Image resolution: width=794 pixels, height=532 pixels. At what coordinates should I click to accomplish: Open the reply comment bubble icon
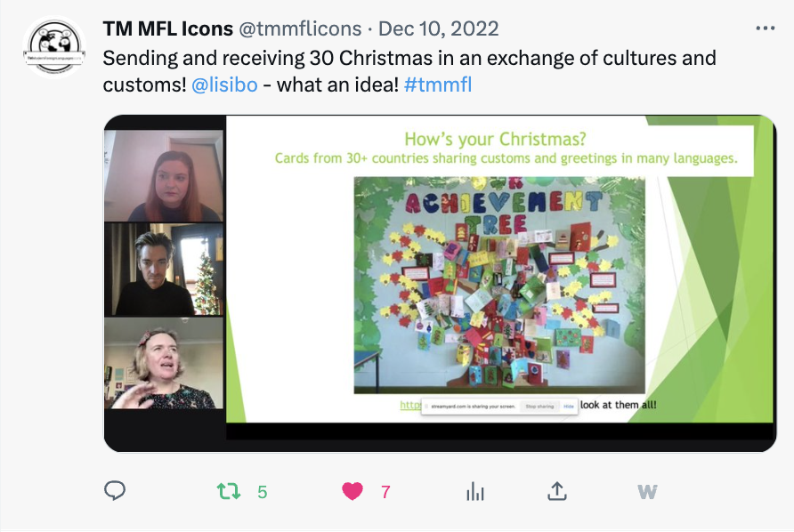[x=115, y=490]
